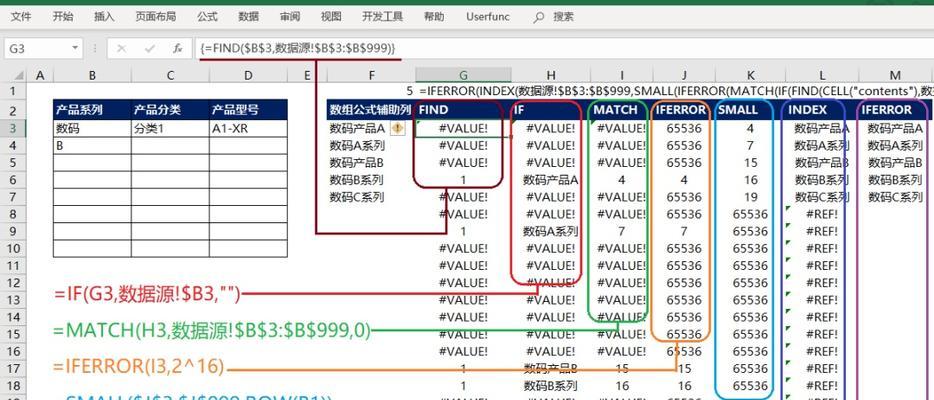Select the 产品系列 header cell
The image size is (934, 400).
pos(92,110)
